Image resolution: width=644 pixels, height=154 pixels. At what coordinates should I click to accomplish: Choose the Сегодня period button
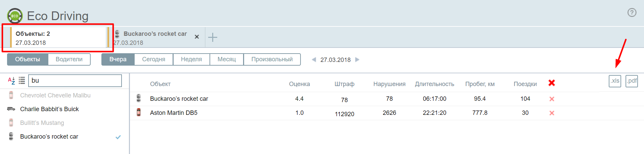pos(153,59)
